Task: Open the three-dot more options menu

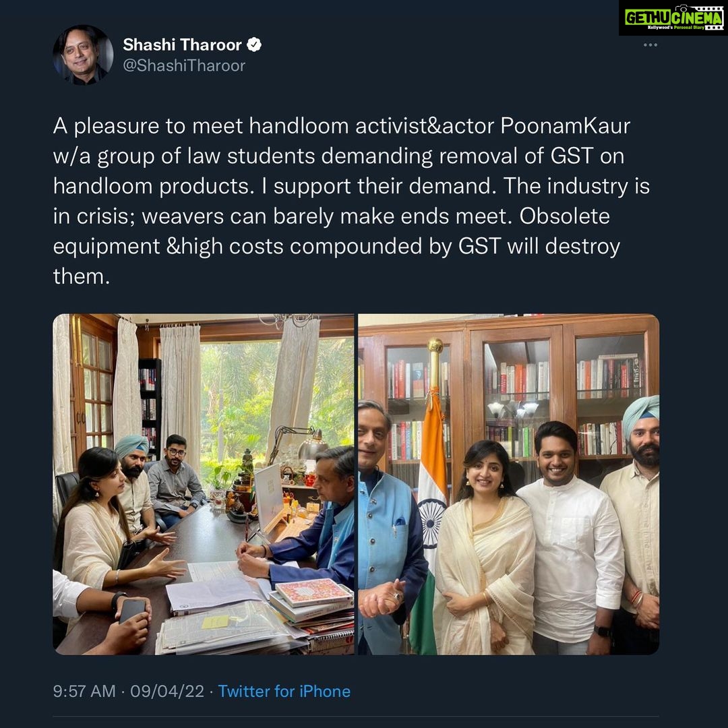Action: tap(650, 45)
